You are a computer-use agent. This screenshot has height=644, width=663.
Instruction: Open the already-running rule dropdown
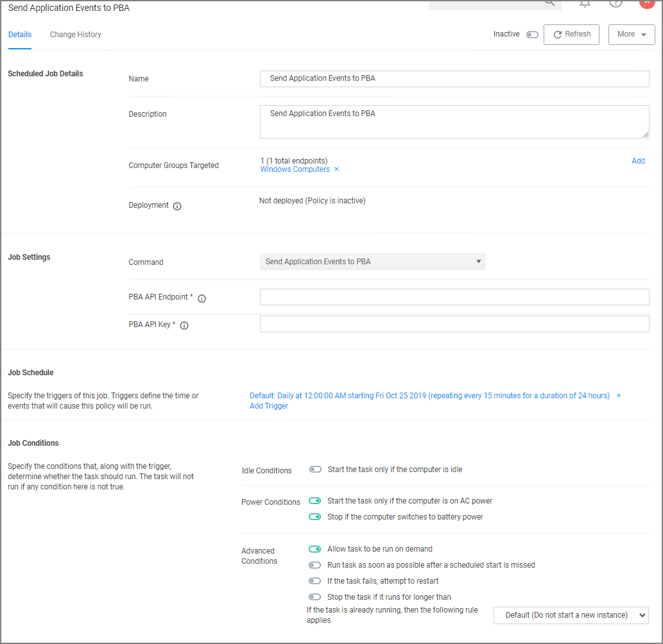click(x=571, y=615)
